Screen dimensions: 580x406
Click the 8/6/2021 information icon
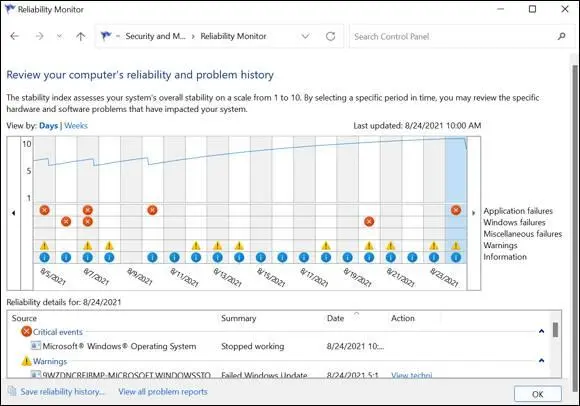66,257
